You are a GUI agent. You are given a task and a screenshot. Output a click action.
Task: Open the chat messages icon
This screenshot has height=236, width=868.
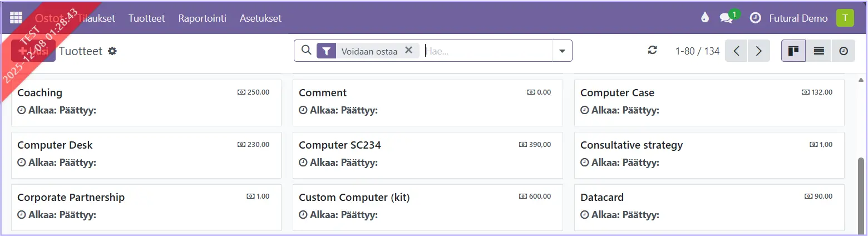click(726, 18)
